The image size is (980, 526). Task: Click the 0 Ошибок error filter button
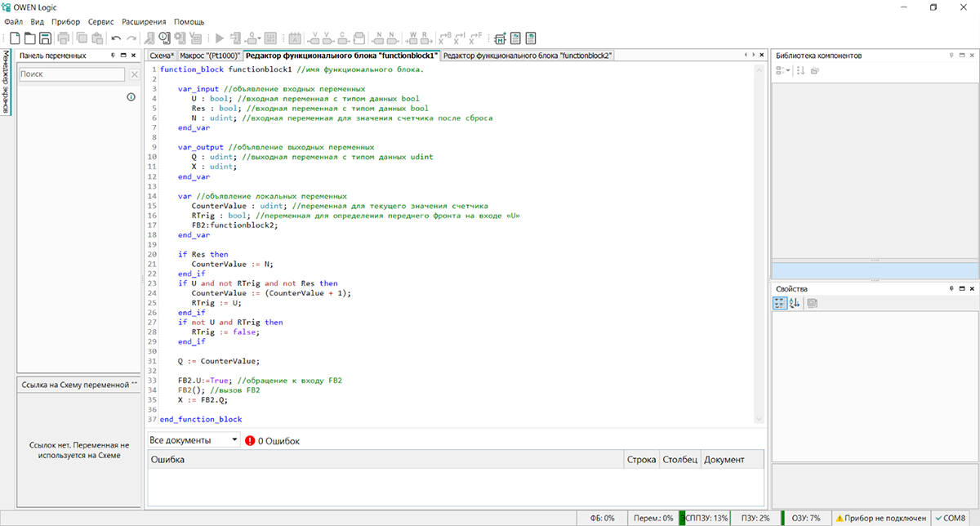coord(272,441)
